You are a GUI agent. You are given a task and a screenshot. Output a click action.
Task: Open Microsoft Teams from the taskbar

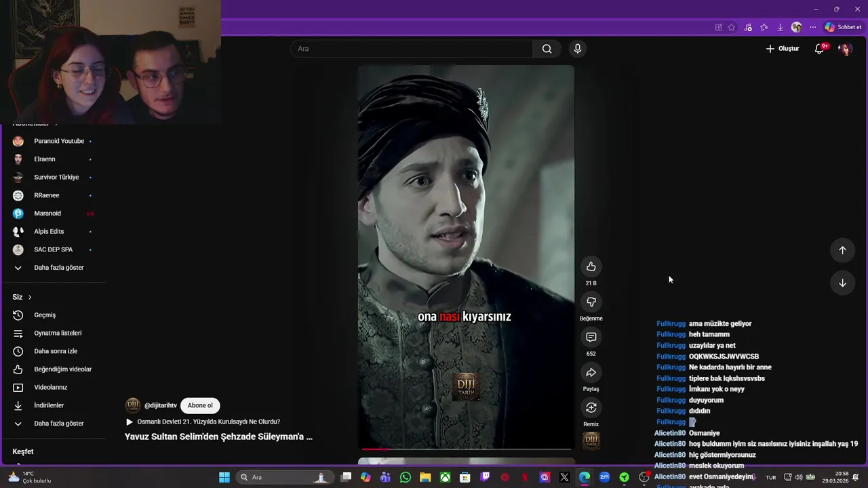(x=386, y=477)
